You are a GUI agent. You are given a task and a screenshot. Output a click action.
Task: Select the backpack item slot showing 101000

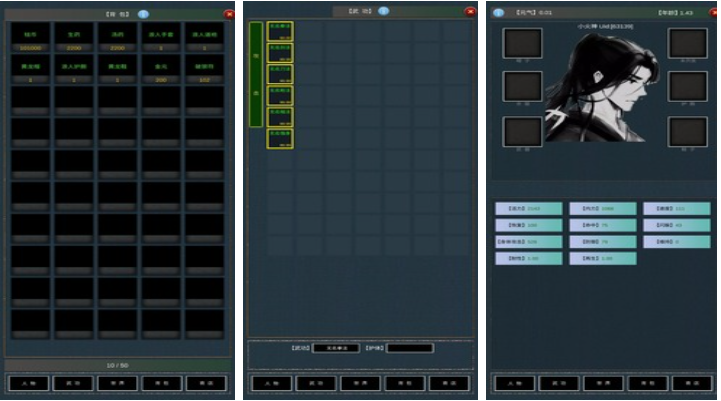coord(30,37)
